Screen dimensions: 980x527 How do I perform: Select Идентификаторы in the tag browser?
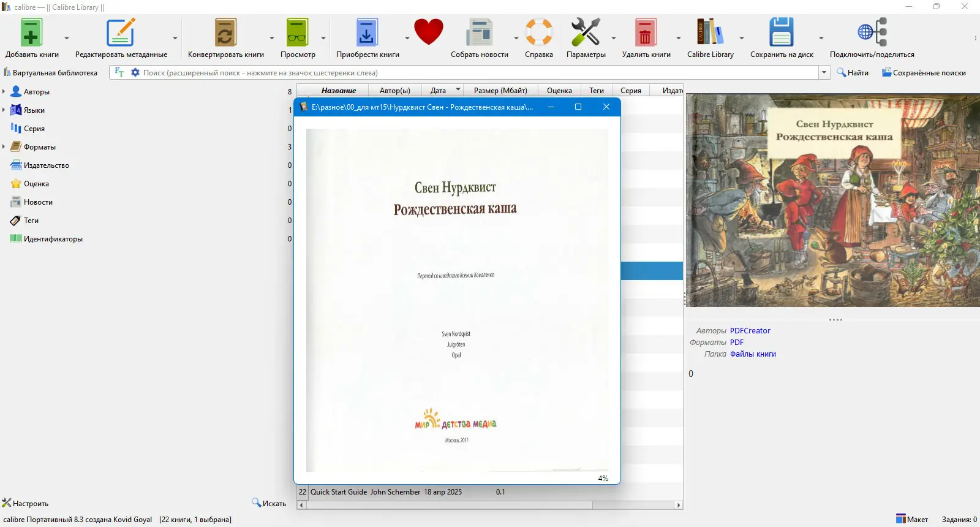[x=53, y=239]
